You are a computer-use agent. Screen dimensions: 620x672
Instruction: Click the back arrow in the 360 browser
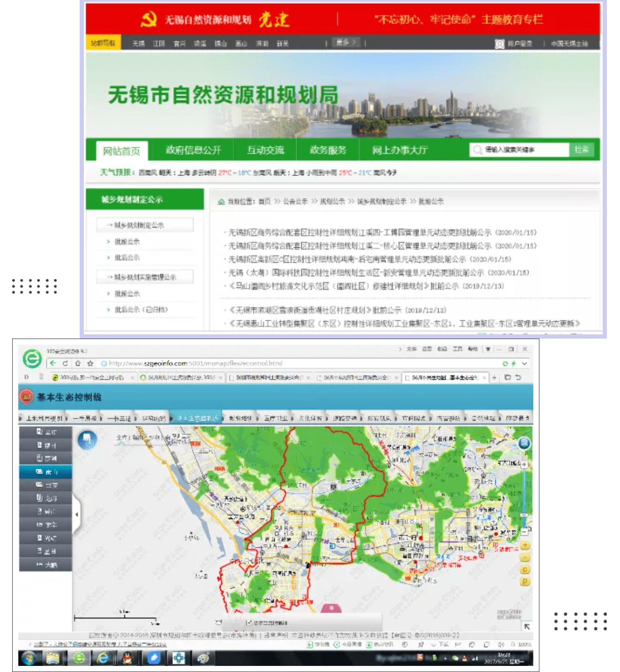coord(53,363)
